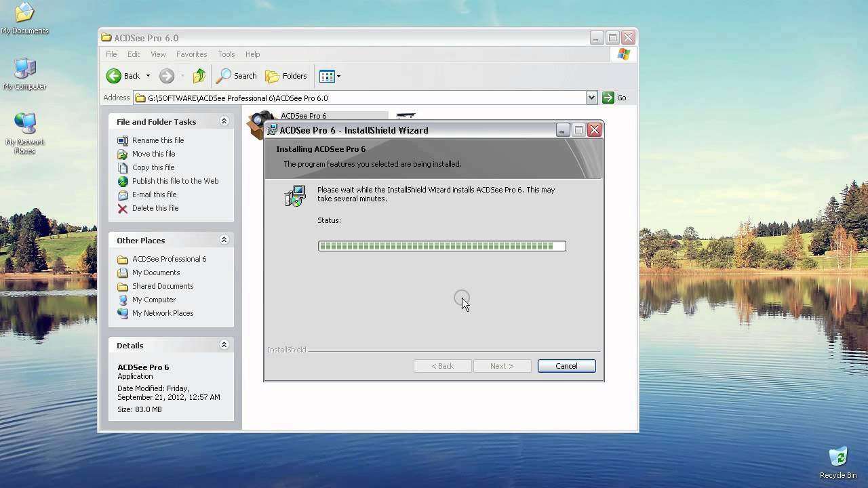
Task: Click the red X delete icon
Action: (x=123, y=209)
